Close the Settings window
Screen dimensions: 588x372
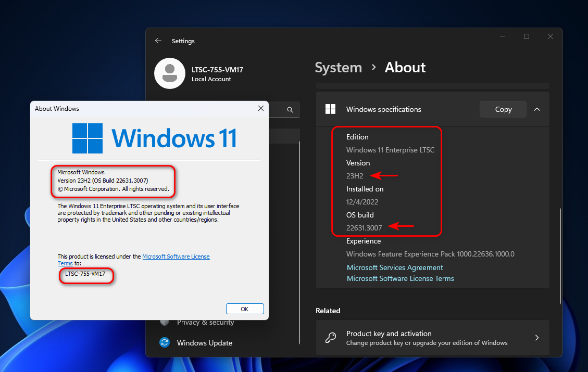550,36
